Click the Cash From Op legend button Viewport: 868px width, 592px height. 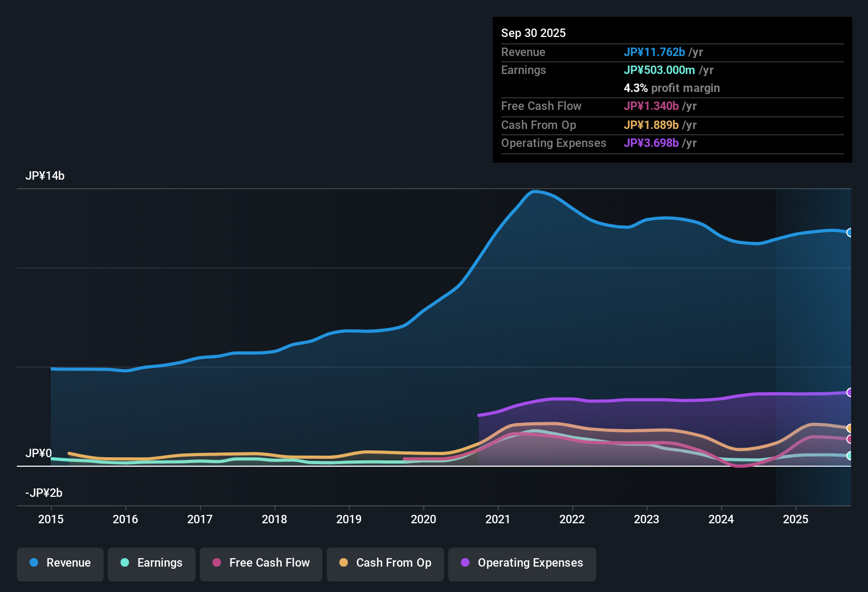pyautogui.click(x=385, y=563)
